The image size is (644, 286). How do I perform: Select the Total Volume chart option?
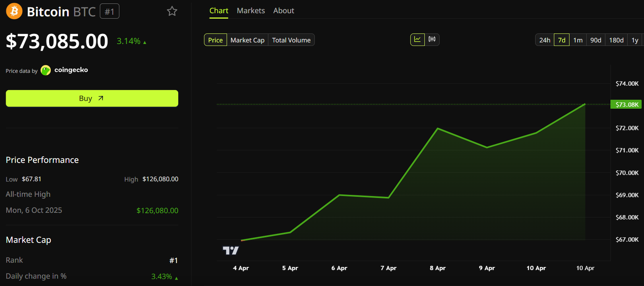point(291,40)
